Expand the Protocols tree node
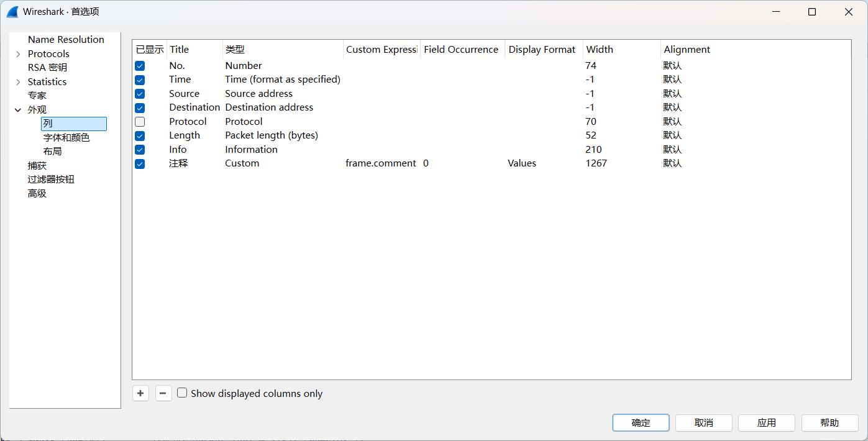Viewport: 868px width, 441px height. pos(18,54)
